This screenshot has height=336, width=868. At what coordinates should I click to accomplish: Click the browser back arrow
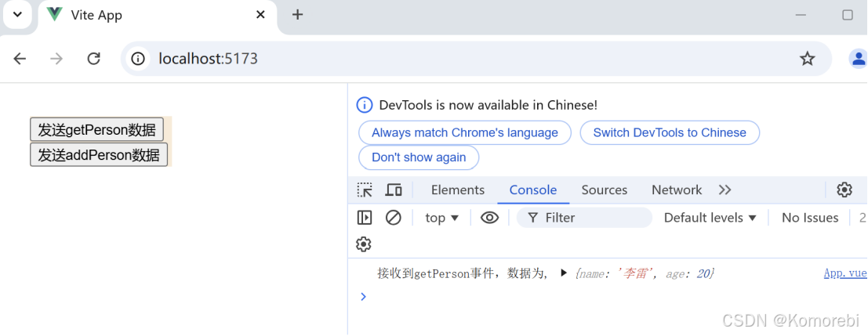click(x=20, y=59)
